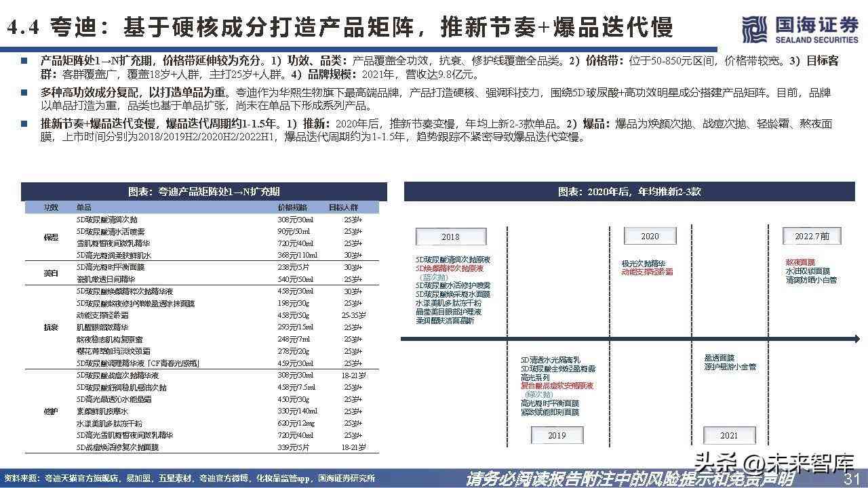
Task: Click the second blue square bullet, 多种高功效成分
Action: pos(25,92)
